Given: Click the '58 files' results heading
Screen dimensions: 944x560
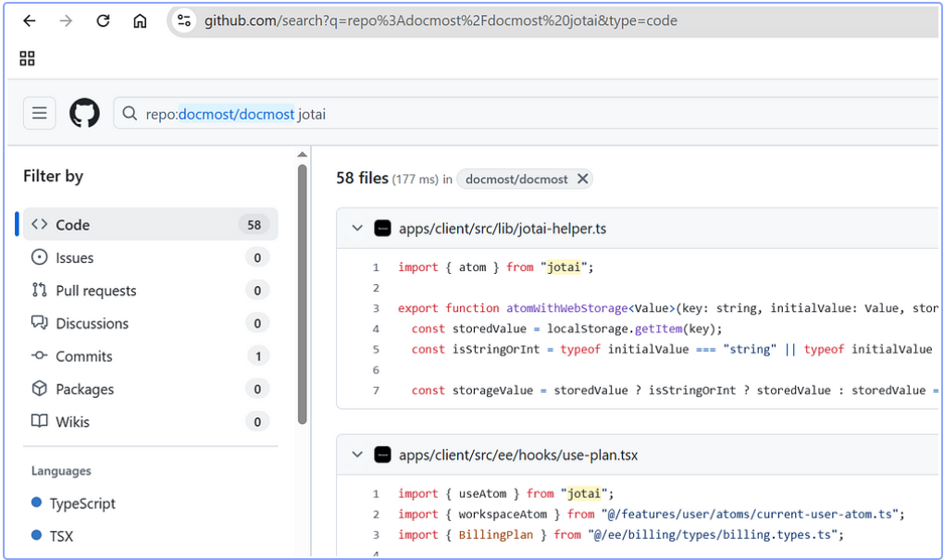Looking at the screenshot, I should pos(362,179).
